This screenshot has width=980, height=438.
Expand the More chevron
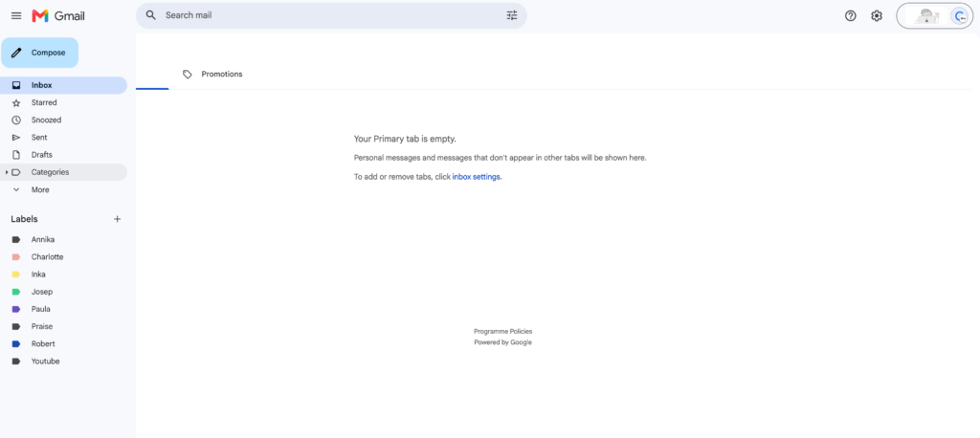tap(16, 189)
